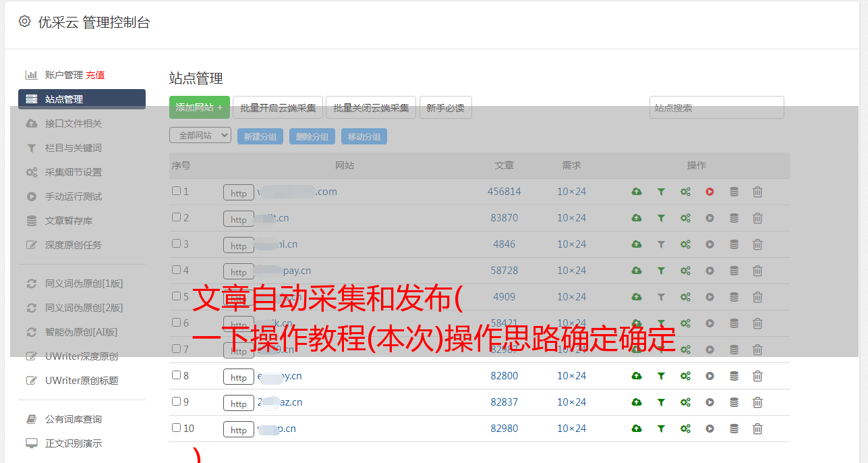
Task: Tick the checkbox for site 8
Action: click(x=176, y=375)
